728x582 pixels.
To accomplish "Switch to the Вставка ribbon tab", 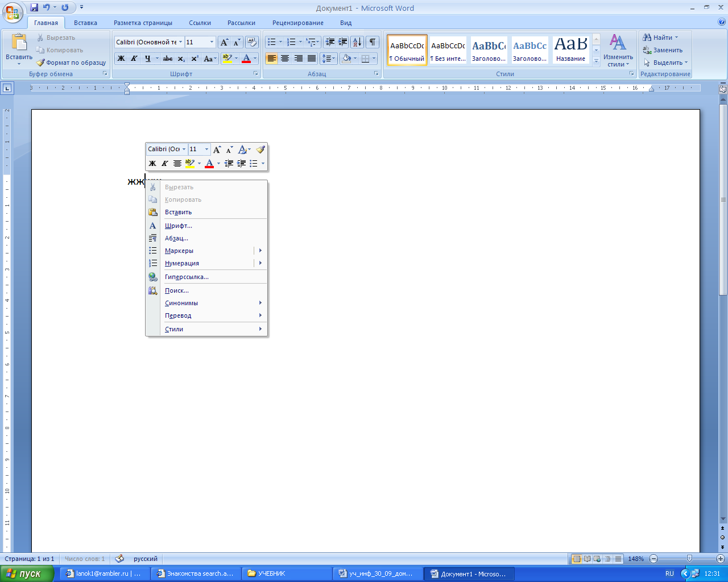I will [85, 23].
